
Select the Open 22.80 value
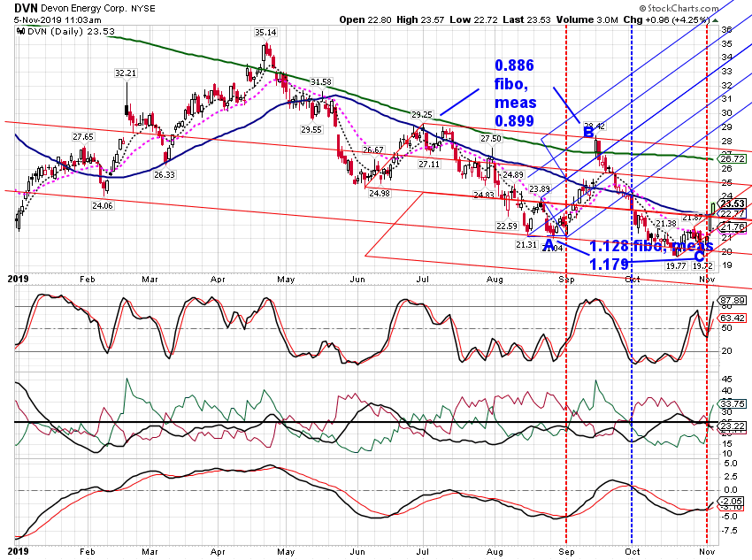coord(365,19)
